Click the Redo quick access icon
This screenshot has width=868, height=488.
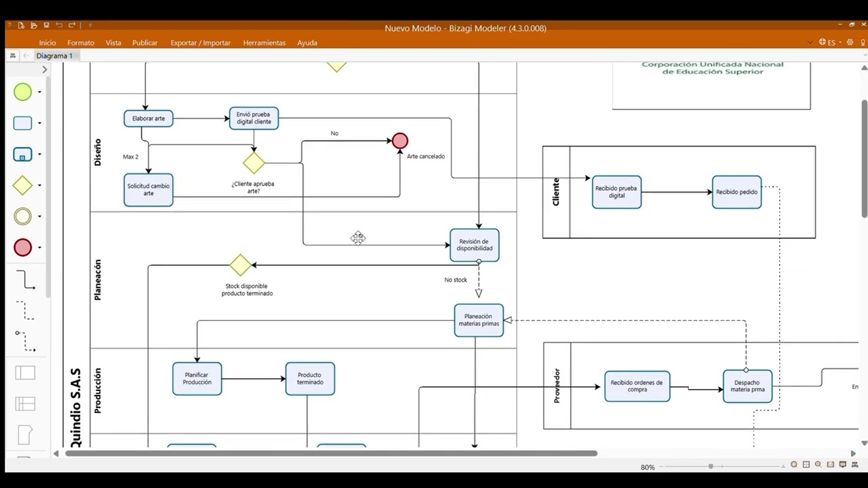(71, 25)
